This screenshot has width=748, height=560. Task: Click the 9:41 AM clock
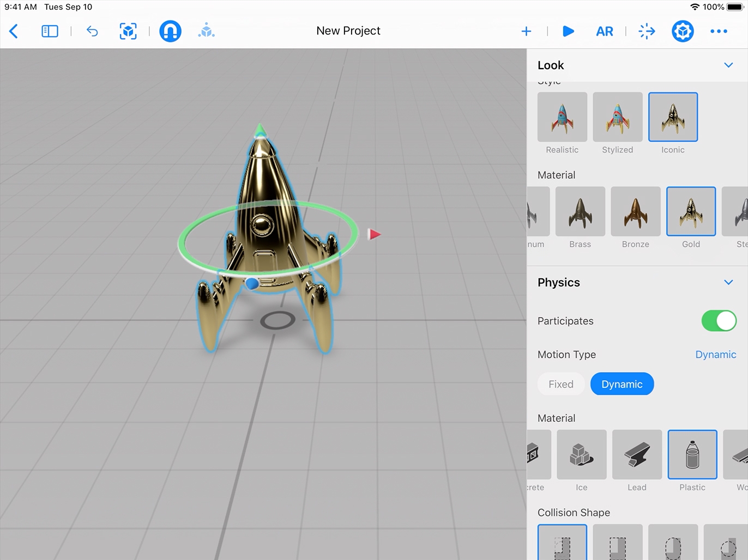point(21,7)
